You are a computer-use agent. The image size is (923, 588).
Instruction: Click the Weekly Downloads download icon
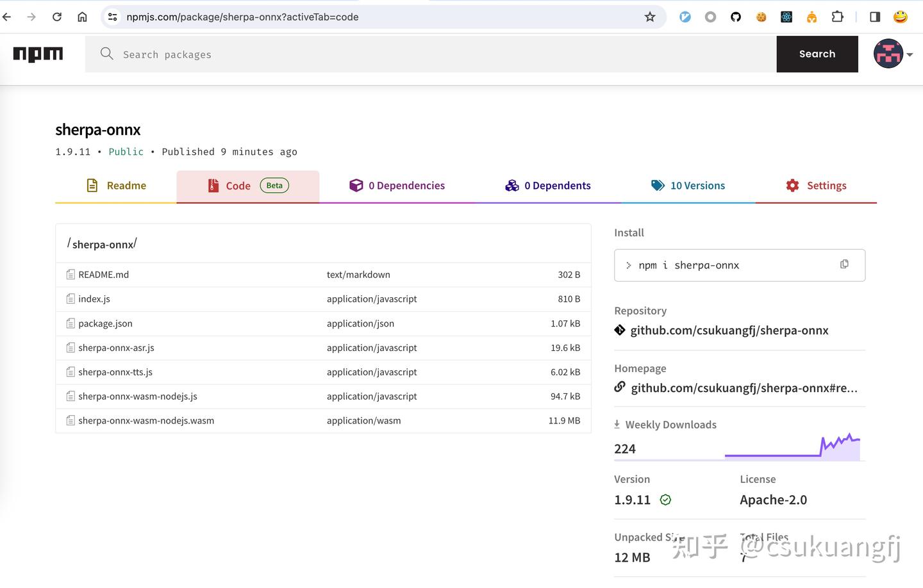point(617,424)
